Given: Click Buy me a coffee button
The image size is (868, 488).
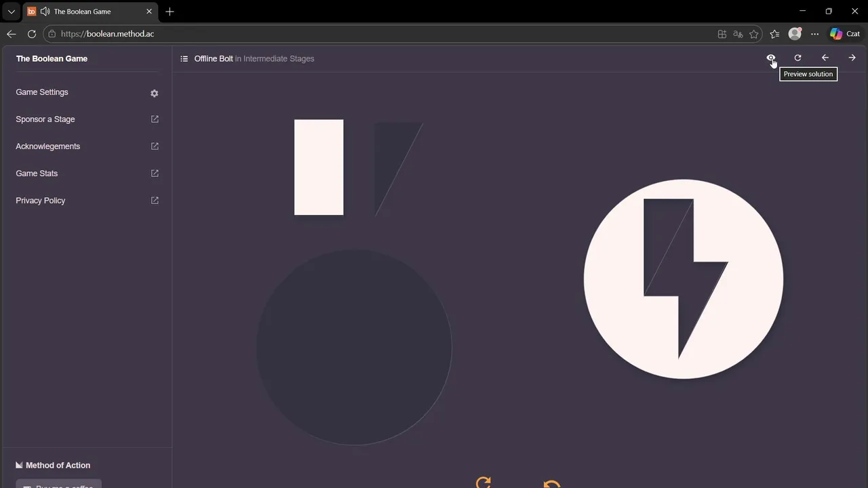Looking at the screenshot, I should [58, 484].
